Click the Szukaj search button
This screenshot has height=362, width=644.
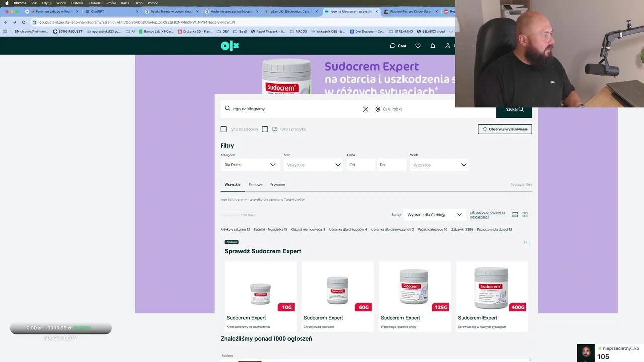(514, 109)
